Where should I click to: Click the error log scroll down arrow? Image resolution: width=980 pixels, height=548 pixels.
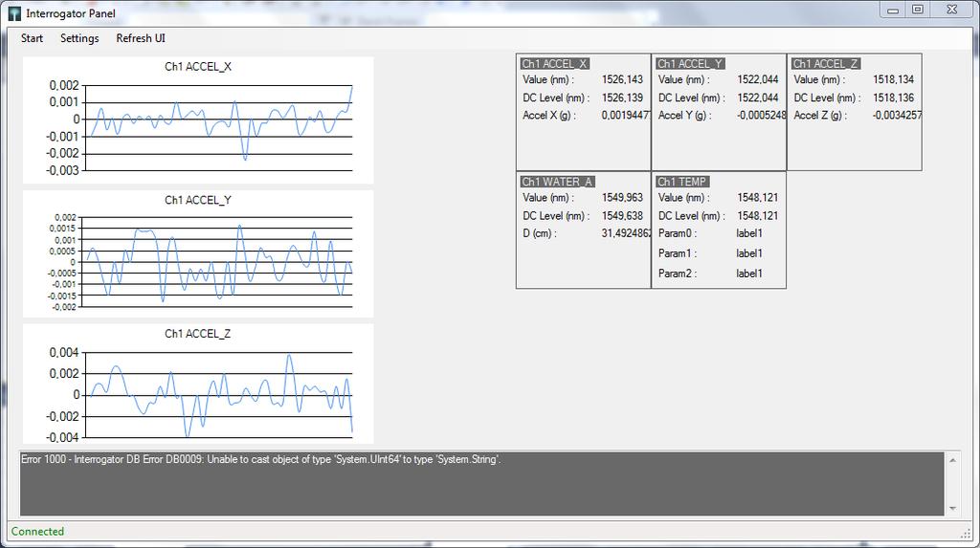pos(952,508)
